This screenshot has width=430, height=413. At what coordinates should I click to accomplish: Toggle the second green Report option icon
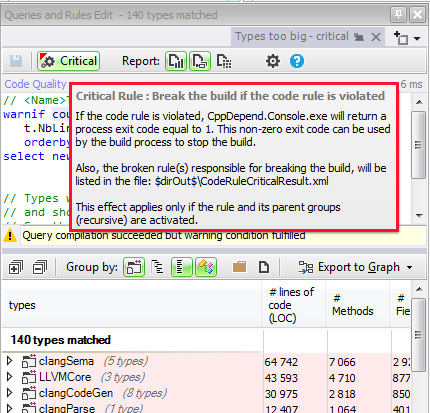tap(200, 61)
